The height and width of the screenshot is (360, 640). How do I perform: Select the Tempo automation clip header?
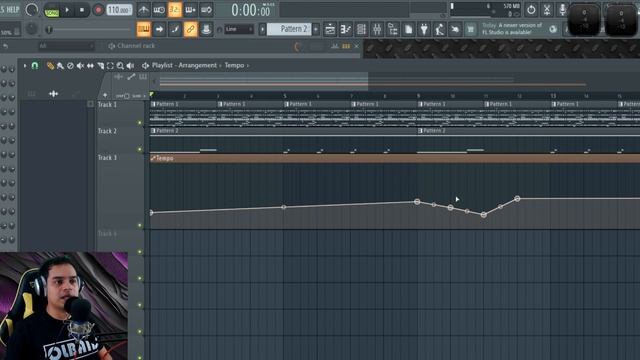click(395, 158)
